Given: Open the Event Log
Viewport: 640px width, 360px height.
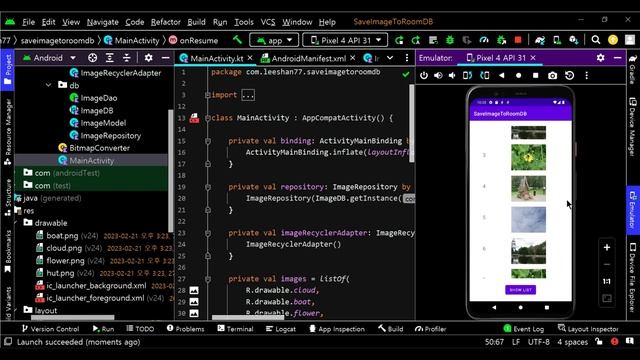Looking at the screenshot, I should pos(524,329).
